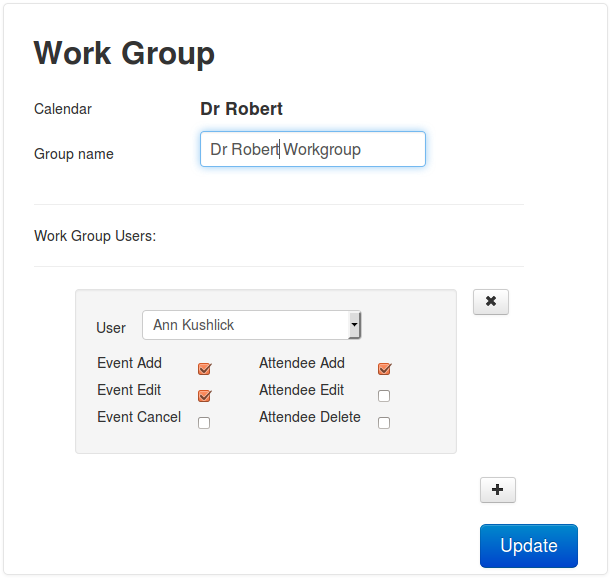This screenshot has height=578, width=612.
Task: Click the Work Group heading
Action: point(124,53)
